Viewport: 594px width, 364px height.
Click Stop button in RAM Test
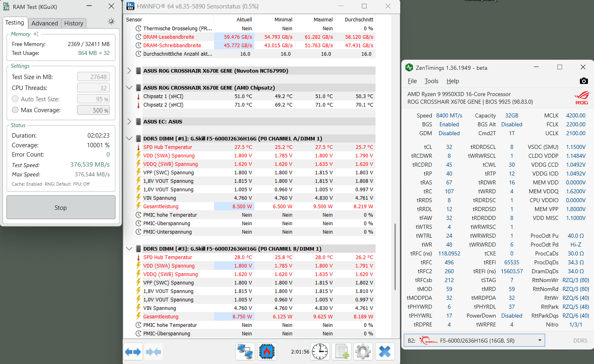coord(61,207)
